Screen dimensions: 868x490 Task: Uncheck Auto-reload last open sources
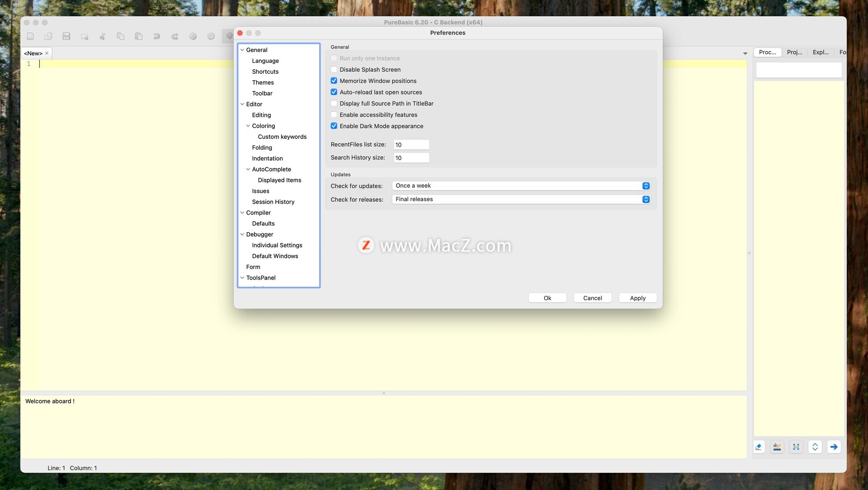tap(334, 92)
